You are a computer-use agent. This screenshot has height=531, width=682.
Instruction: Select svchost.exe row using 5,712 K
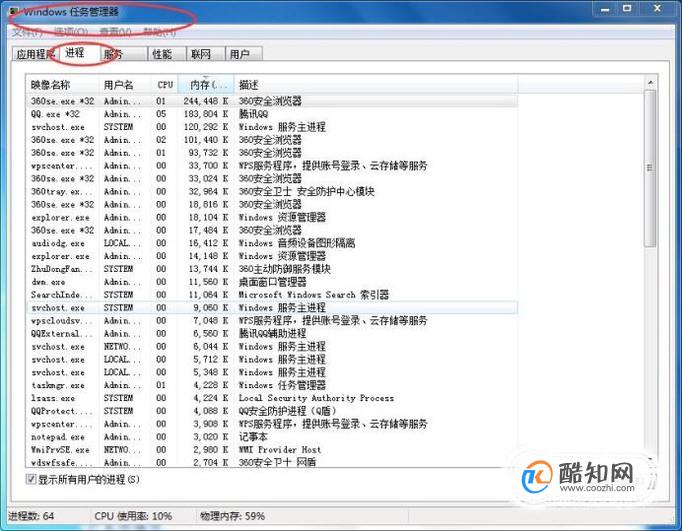click(x=272, y=359)
